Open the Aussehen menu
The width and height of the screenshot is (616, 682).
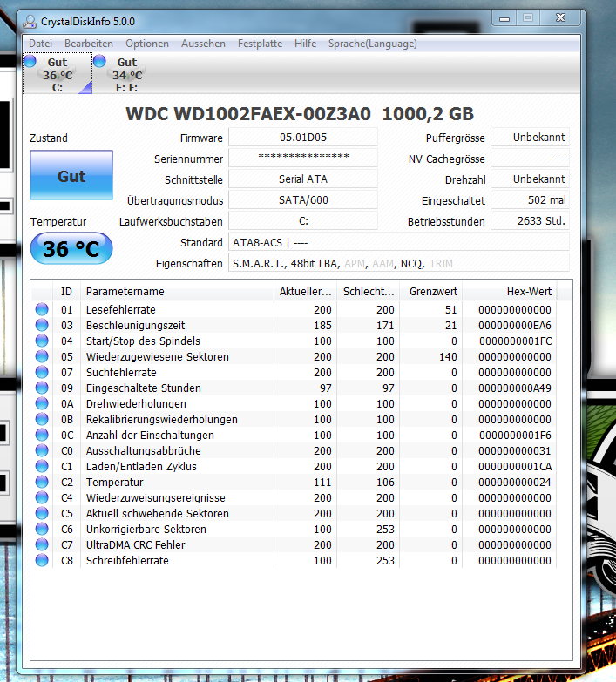(203, 44)
